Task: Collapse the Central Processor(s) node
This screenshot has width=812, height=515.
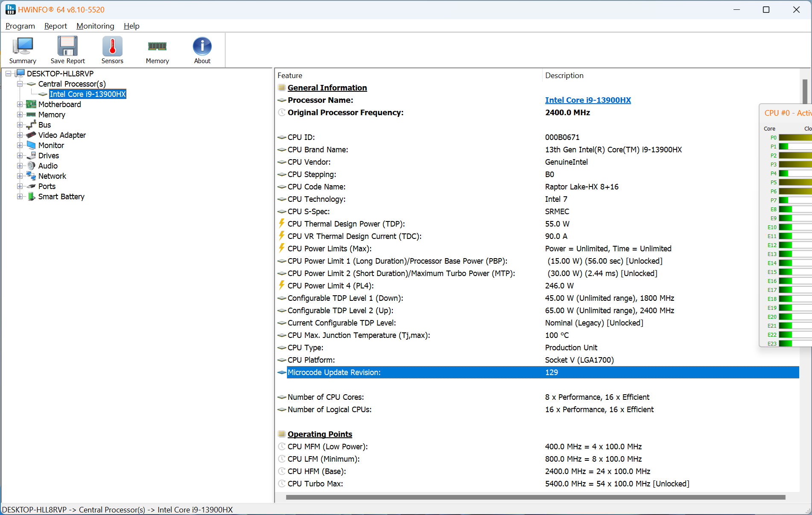Action: pyautogui.click(x=20, y=84)
